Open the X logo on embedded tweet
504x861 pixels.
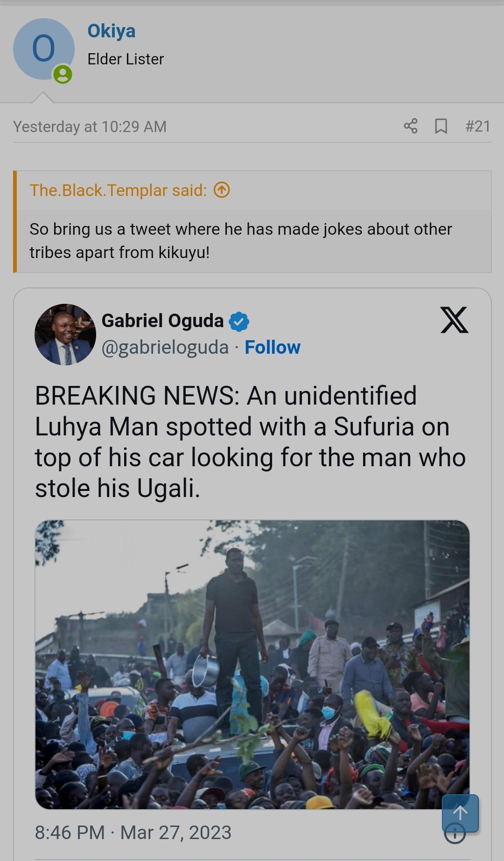coord(454,320)
